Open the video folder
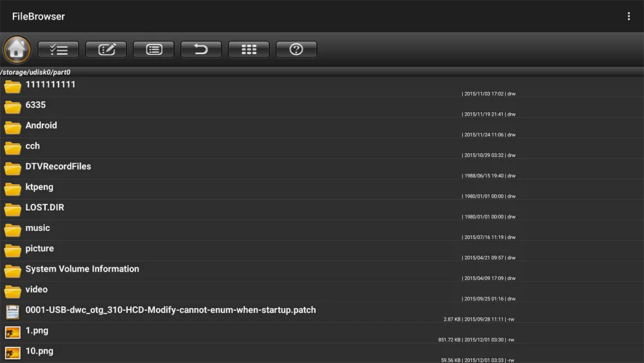Image resolution: width=644 pixels, height=363 pixels. click(x=322, y=292)
